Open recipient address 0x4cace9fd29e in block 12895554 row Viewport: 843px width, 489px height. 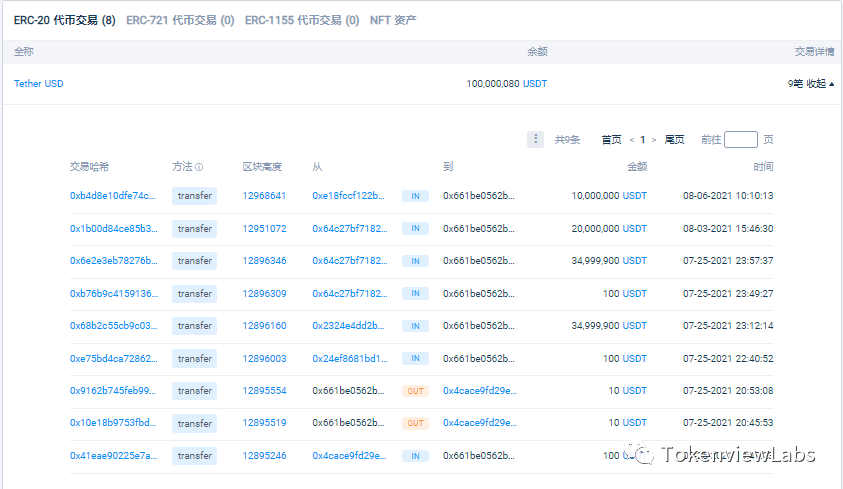[480, 391]
